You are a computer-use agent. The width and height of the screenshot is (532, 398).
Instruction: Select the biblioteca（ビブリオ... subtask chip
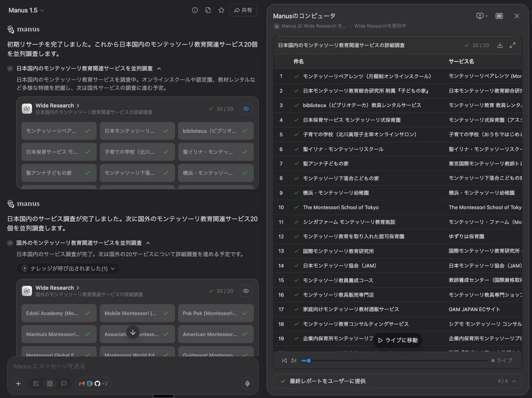pyautogui.click(x=216, y=131)
